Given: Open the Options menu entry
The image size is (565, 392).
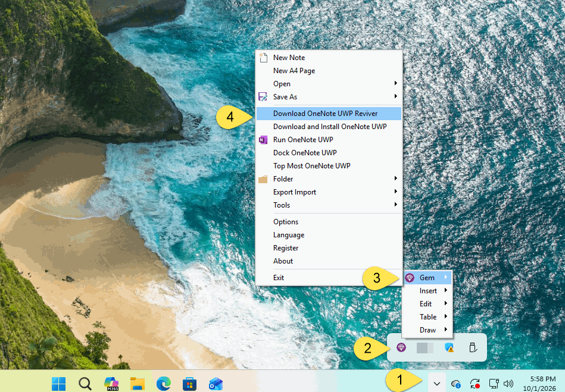Looking at the screenshot, I should (x=329, y=222).
